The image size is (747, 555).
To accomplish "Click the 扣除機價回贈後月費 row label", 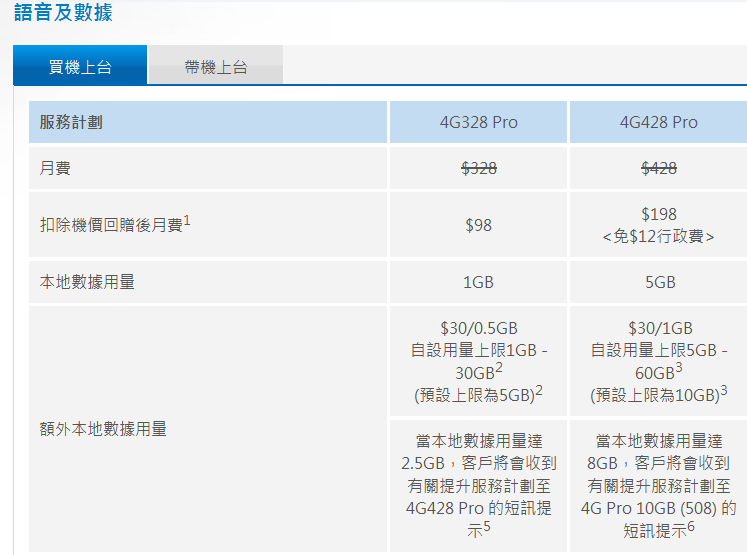I will [x=115, y=224].
